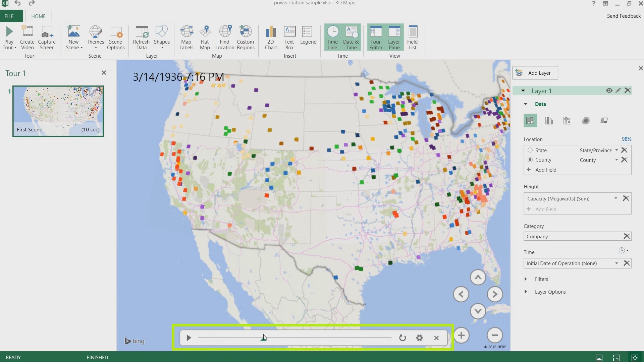Select the Find Location tool
The height and width of the screenshot is (362, 644).
click(225, 38)
